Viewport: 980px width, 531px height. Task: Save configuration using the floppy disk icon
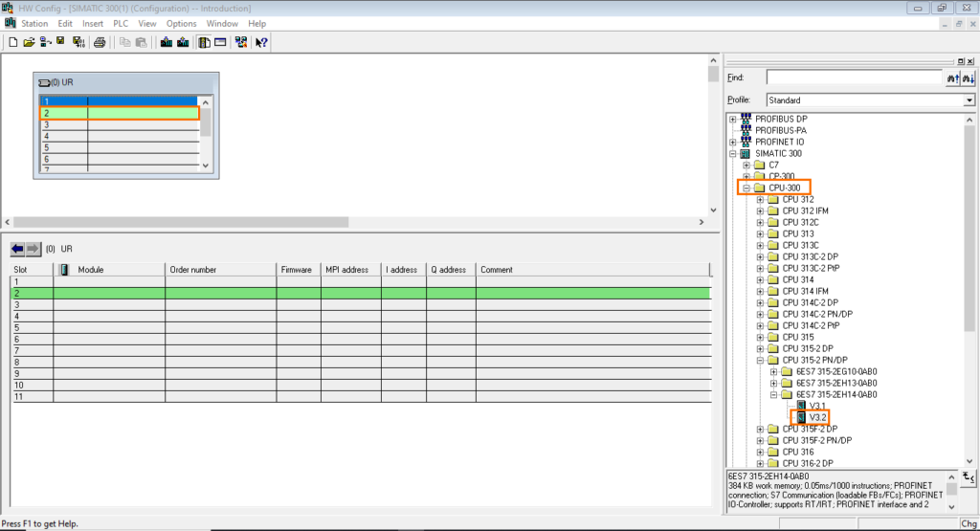pos(60,41)
